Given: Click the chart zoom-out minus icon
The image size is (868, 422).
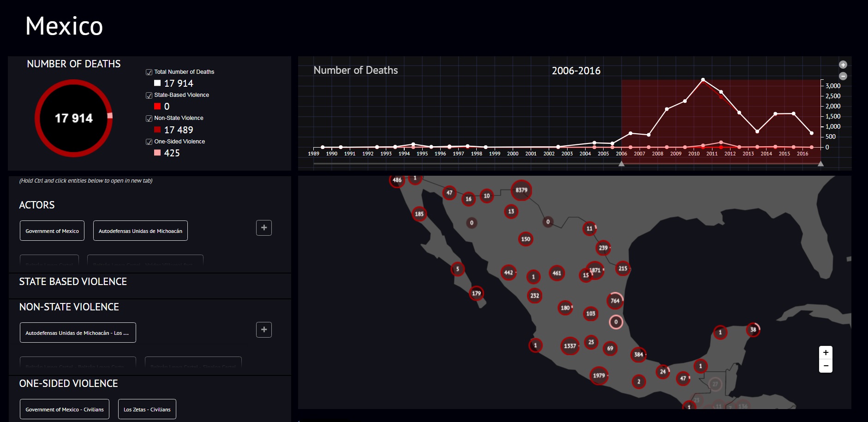Looking at the screenshot, I should point(843,76).
